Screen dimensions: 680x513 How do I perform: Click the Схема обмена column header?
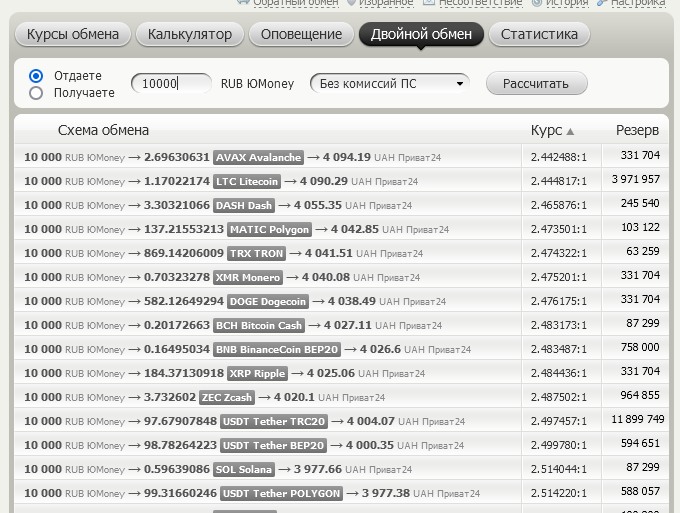click(x=103, y=130)
